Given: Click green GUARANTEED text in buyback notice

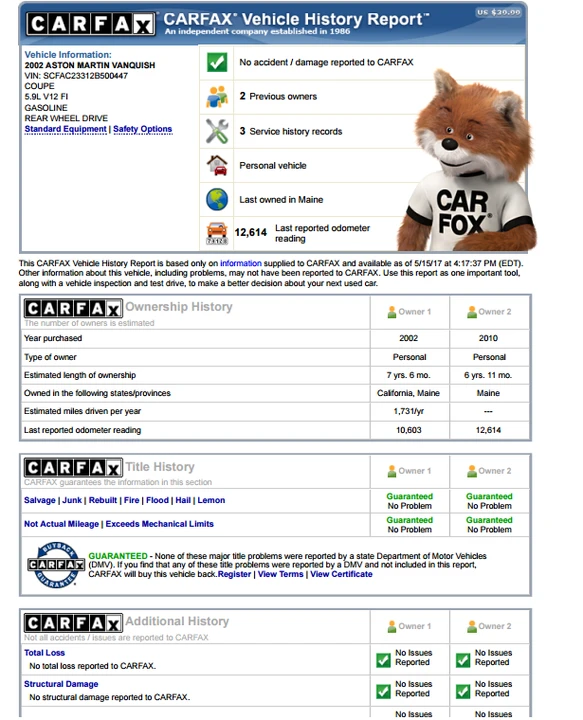Looking at the screenshot, I should click(x=118, y=556).
